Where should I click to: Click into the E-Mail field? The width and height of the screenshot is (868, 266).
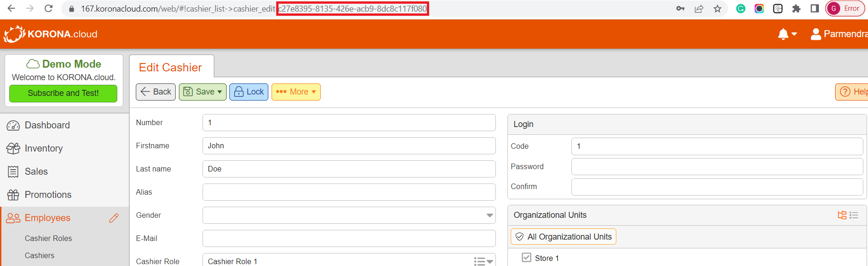[x=349, y=239]
